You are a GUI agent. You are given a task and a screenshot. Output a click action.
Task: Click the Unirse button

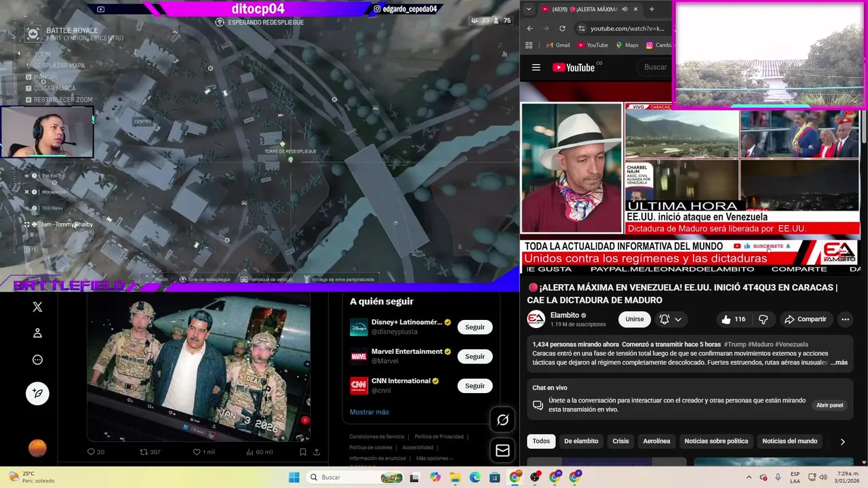pos(635,319)
